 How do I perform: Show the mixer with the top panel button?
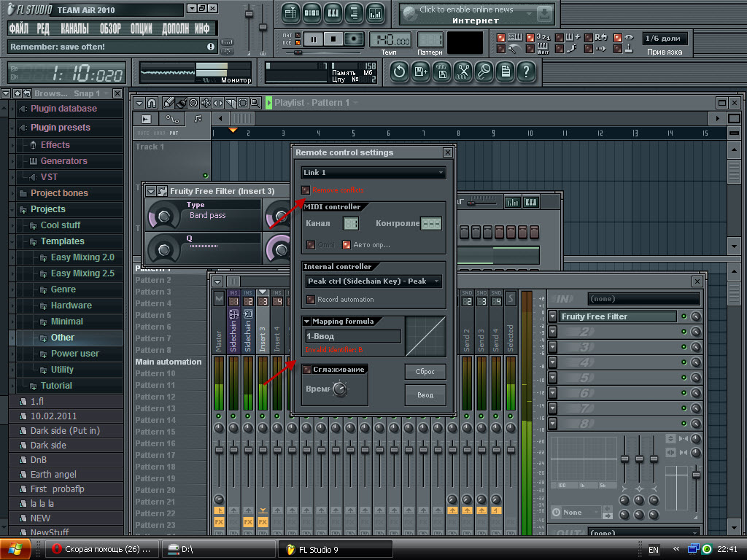coord(376,13)
